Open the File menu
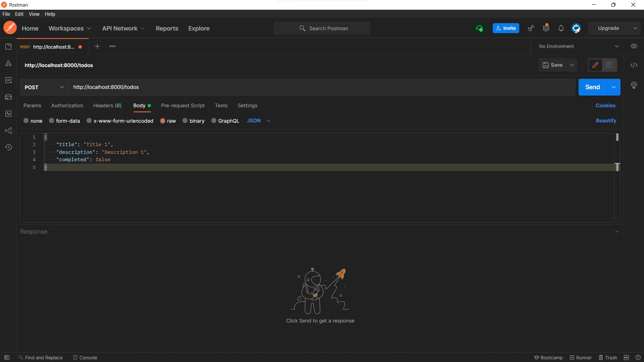This screenshot has height=362, width=644. coord(6,14)
